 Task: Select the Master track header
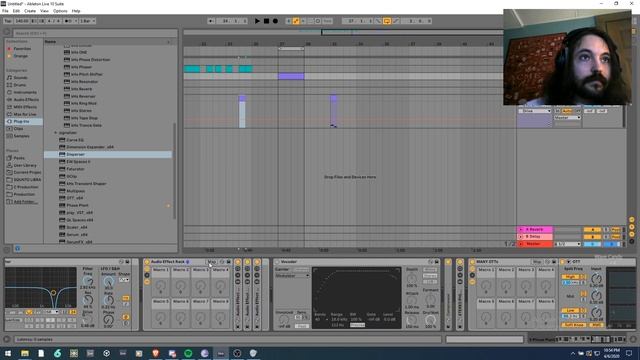pyautogui.click(x=535, y=244)
